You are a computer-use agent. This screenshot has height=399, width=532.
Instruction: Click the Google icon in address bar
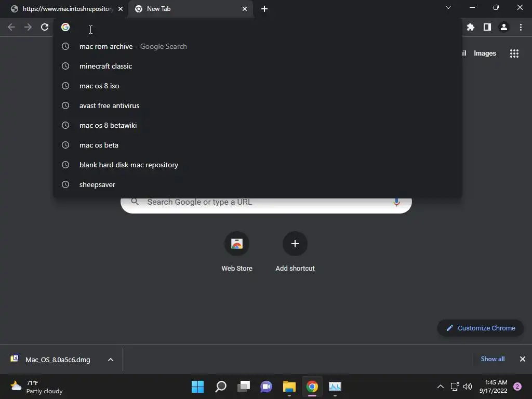pyautogui.click(x=65, y=27)
